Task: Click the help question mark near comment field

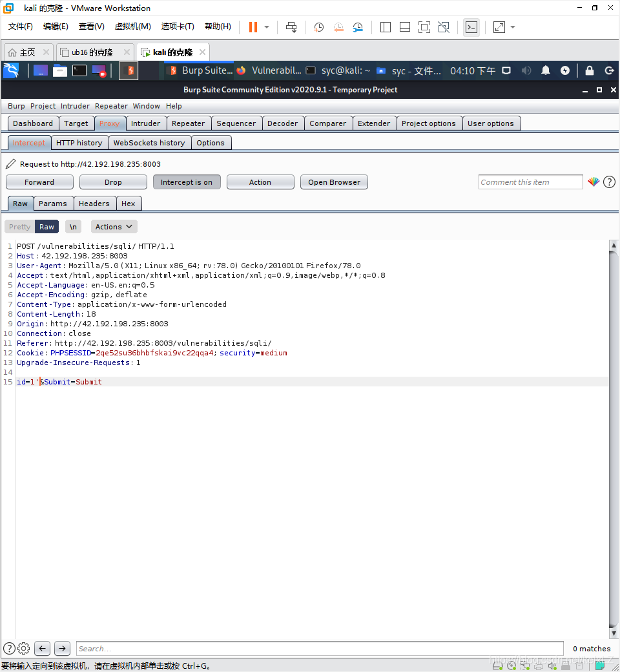Action: click(609, 182)
